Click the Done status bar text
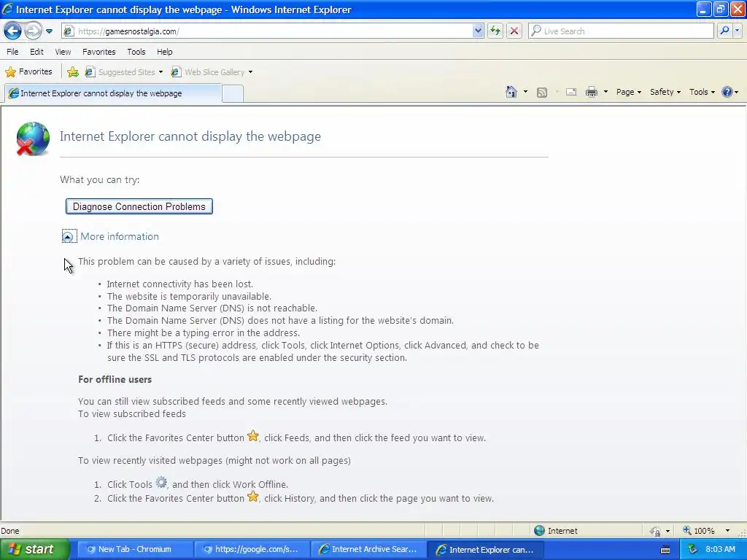The image size is (747, 560). click(10, 531)
